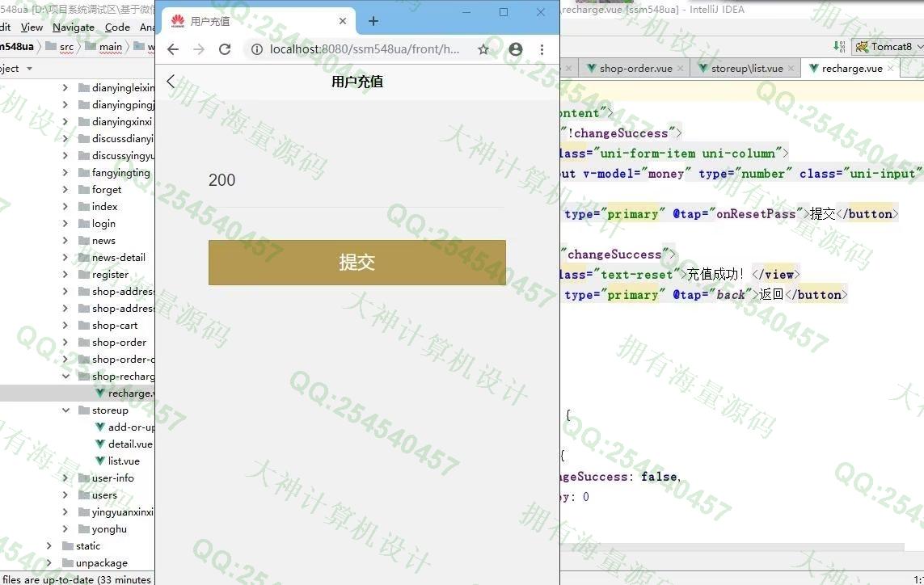Select the news folder in tree

pyautogui.click(x=103, y=240)
